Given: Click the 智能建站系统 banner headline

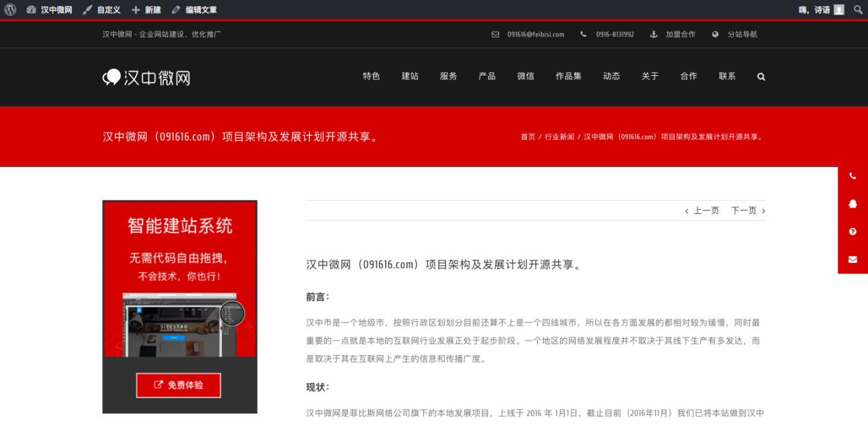Looking at the screenshot, I should (180, 226).
